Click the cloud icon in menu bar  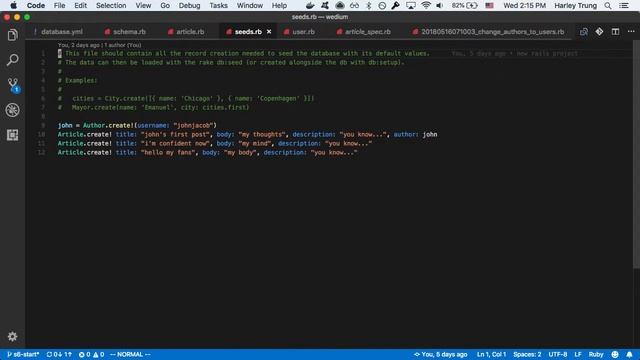(340, 6)
